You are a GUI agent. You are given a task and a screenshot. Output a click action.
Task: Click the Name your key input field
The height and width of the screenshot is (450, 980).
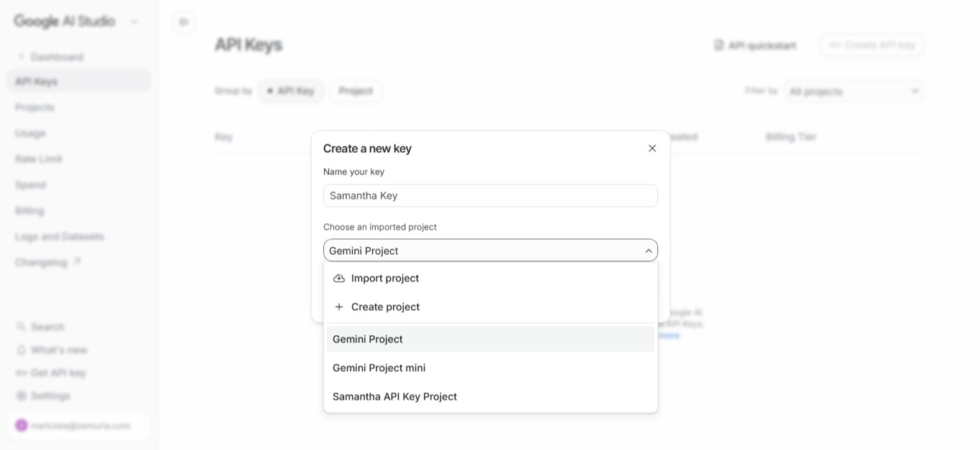point(491,196)
